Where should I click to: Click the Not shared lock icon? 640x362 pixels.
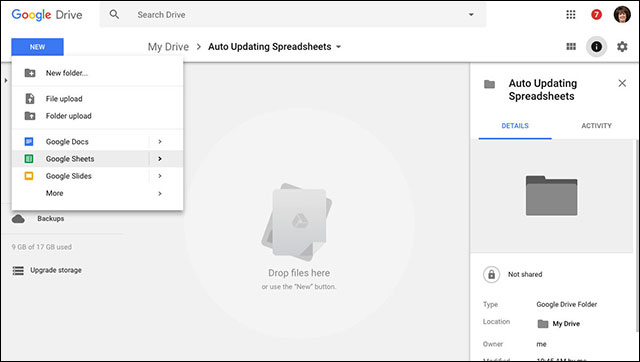coord(491,274)
